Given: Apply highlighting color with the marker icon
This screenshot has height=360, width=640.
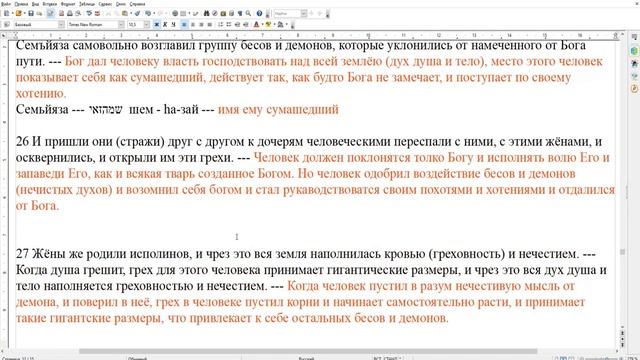Looking at the screenshot, I should tap(268, 24).
